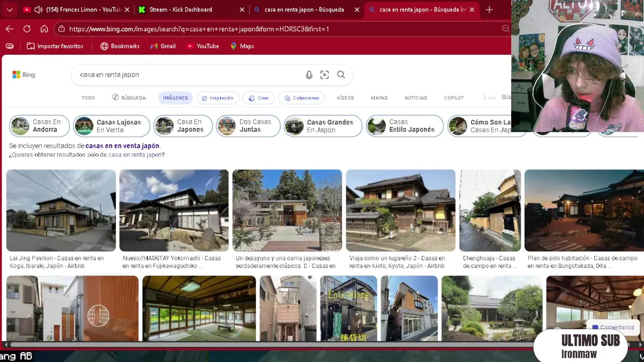The width and height of the screenshot is (644, 362).
Task: Open Colecciones pill button
Action: (x=301, y=98)
